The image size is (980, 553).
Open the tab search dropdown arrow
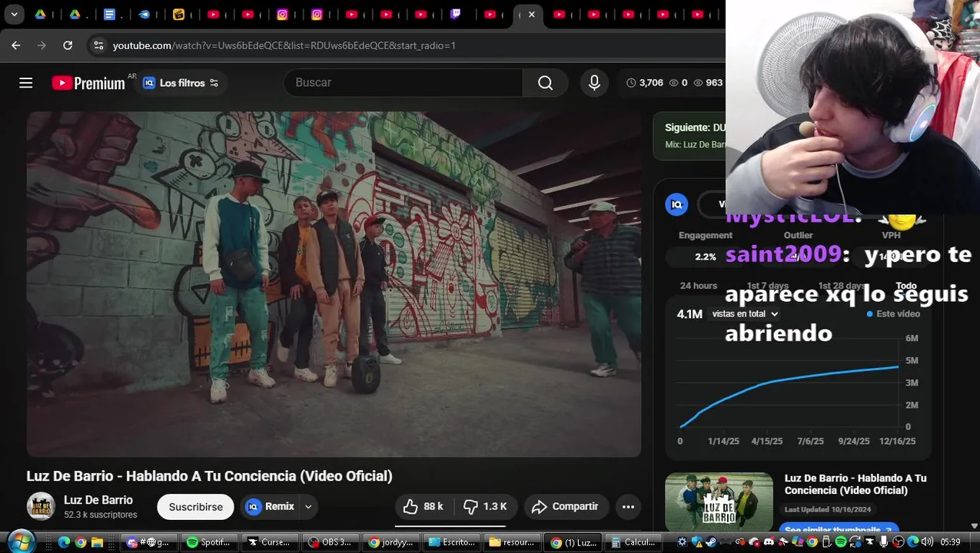14,15
